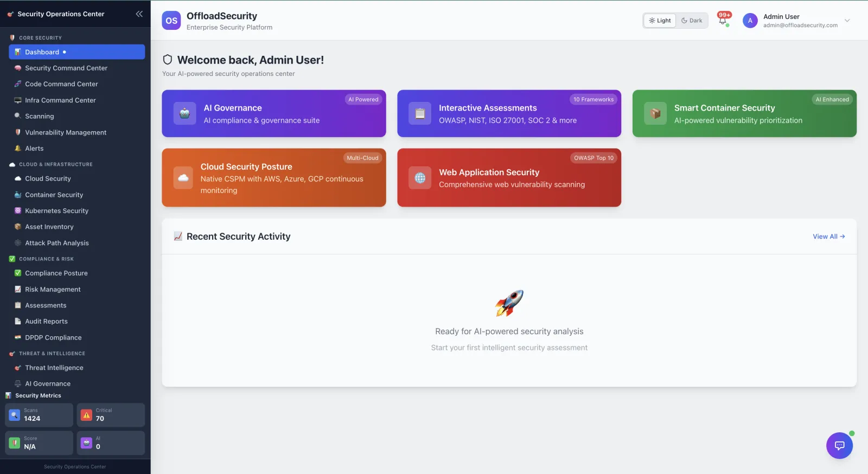Click View All recent activity link
Viewport: 868px width, 474px height.
(x=828, y=236)
